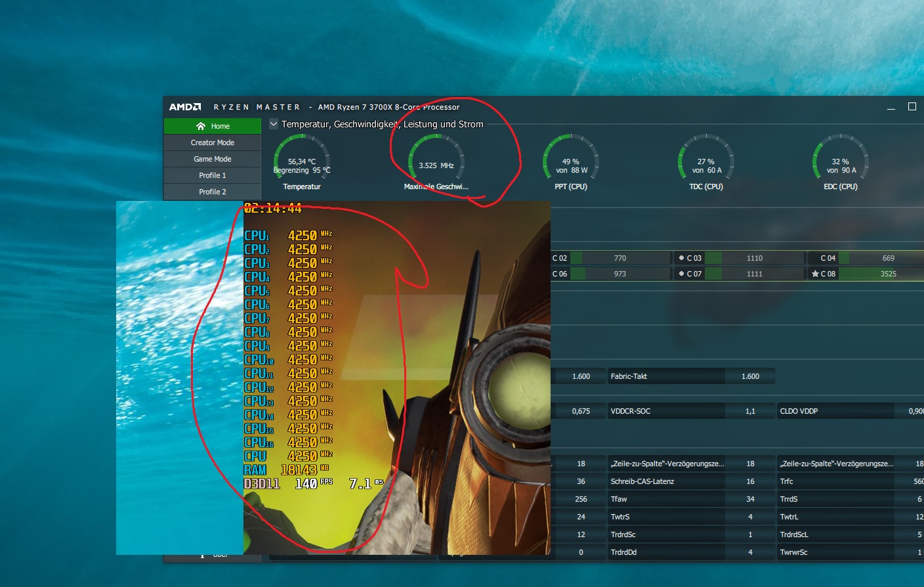Click the RAM 18143 MB overlay reading
The height and width of the screenshot is (587, 924).
(x=287, y=469)
